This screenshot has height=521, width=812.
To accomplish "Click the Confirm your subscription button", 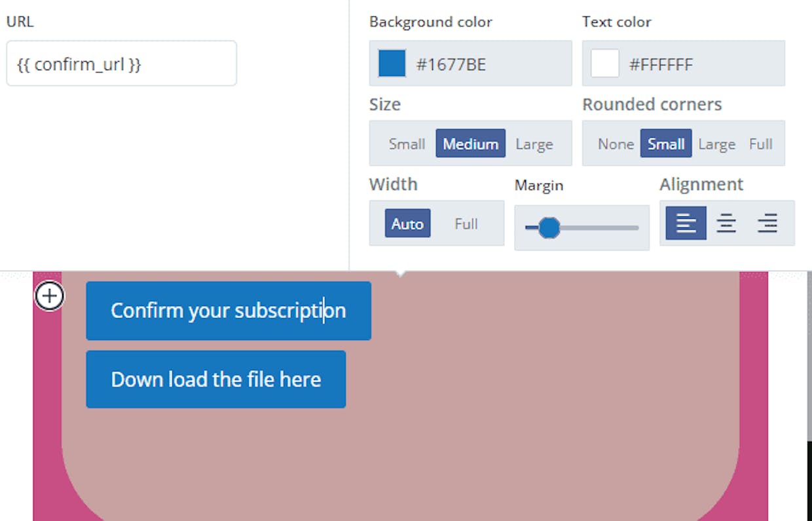I will (x=229, y=311).
